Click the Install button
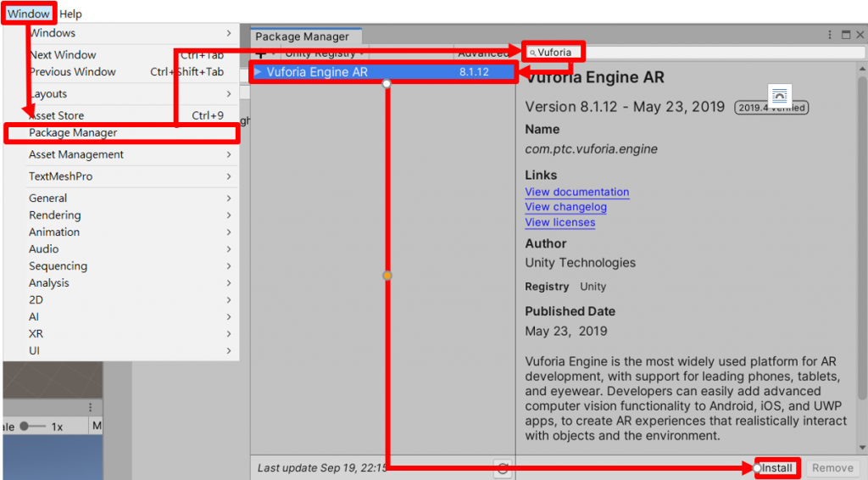The height and width of the screenshot is (480, 868). pyautogui.click(x=776, y=468)
